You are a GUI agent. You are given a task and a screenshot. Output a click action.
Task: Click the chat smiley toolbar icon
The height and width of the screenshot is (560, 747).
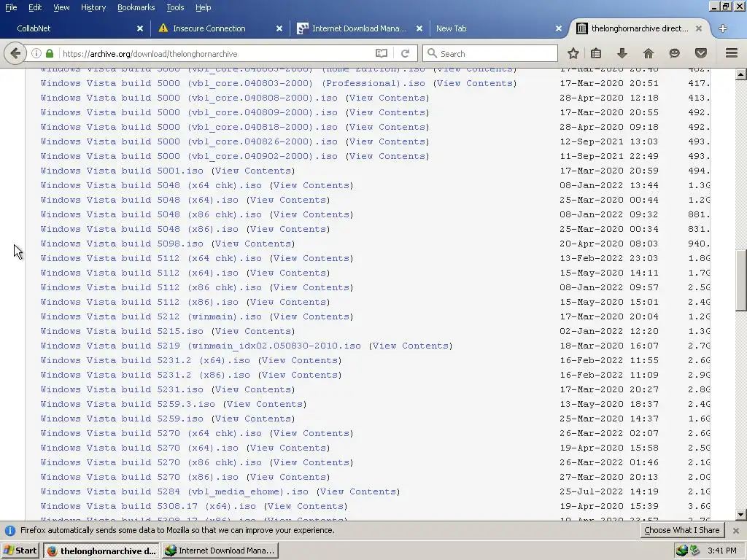(x=674, y=53)
